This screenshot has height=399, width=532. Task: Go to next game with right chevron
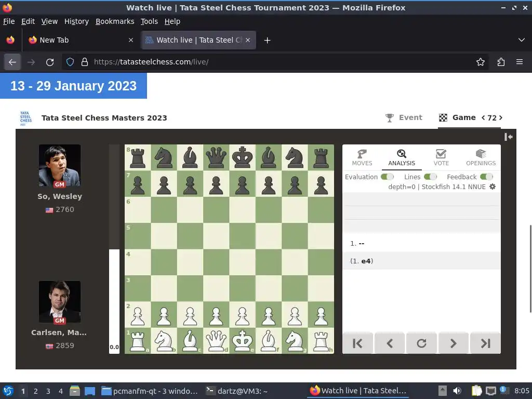tap(500, 118)
